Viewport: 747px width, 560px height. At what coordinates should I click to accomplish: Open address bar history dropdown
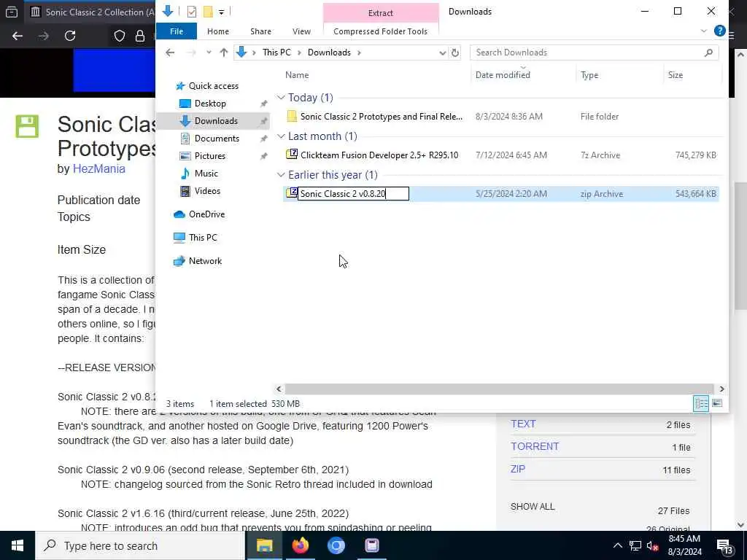442,52
